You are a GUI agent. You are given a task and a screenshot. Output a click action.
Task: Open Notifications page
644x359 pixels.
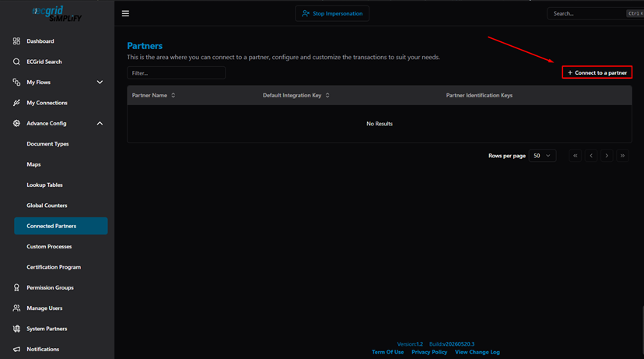[x=43, y=349]
